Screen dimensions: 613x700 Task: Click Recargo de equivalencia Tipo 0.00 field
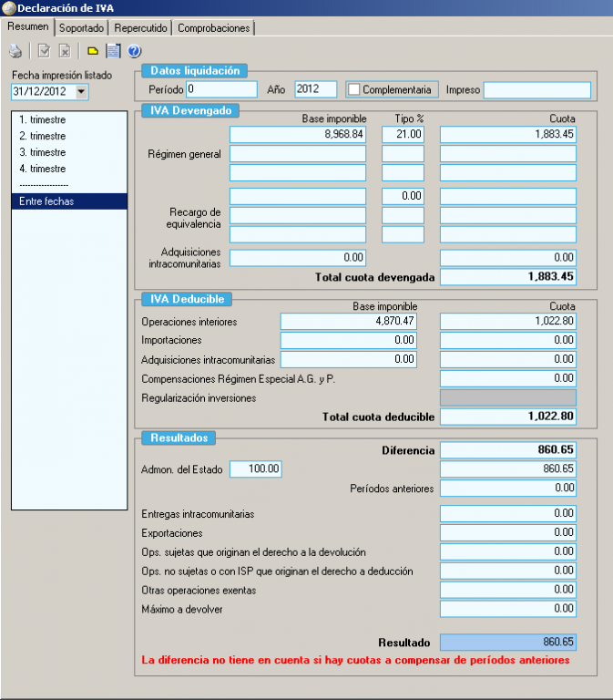403,196
